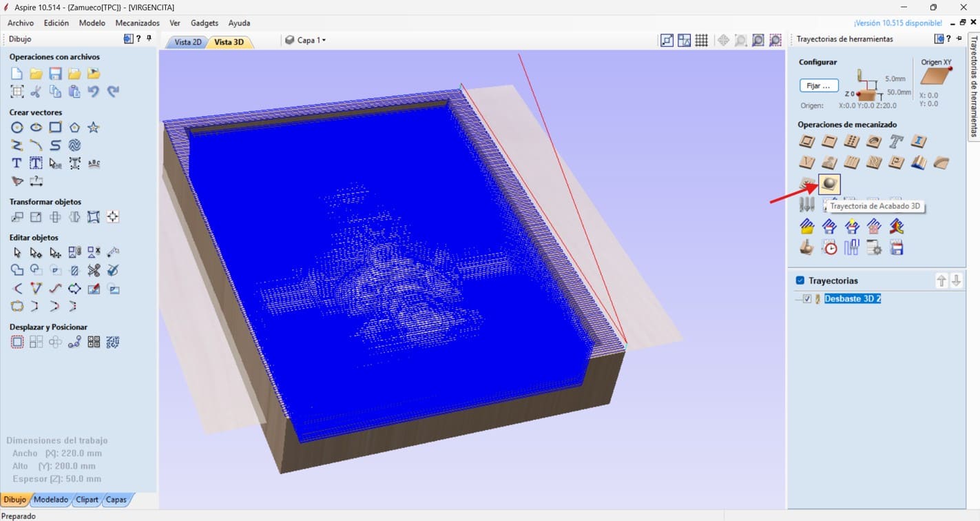The image size is (980, 521).
Task: Open the Ver menu
Action: (175, 23)
